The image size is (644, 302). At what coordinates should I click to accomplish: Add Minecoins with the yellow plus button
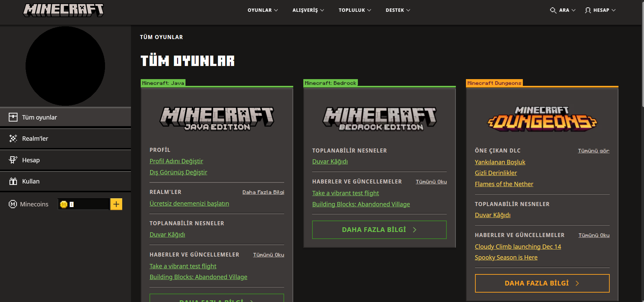pos(116,204)
